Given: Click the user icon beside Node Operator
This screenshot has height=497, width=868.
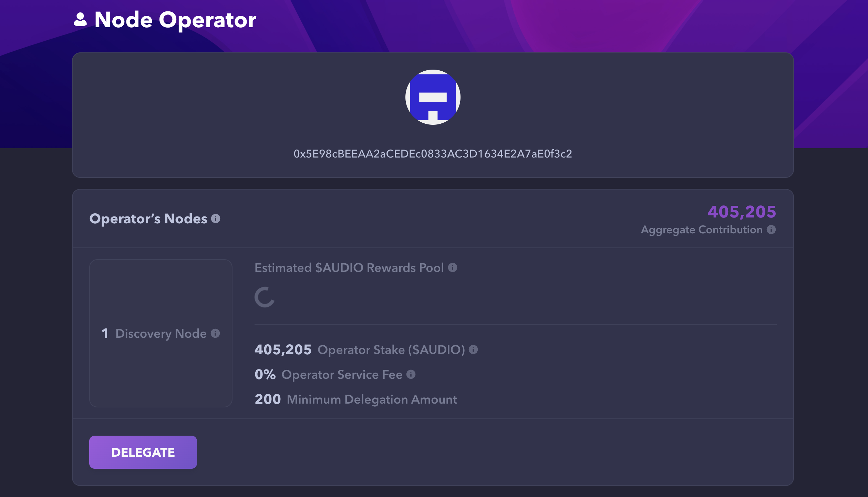Looking at the screenshot, I should pos(80,20).
